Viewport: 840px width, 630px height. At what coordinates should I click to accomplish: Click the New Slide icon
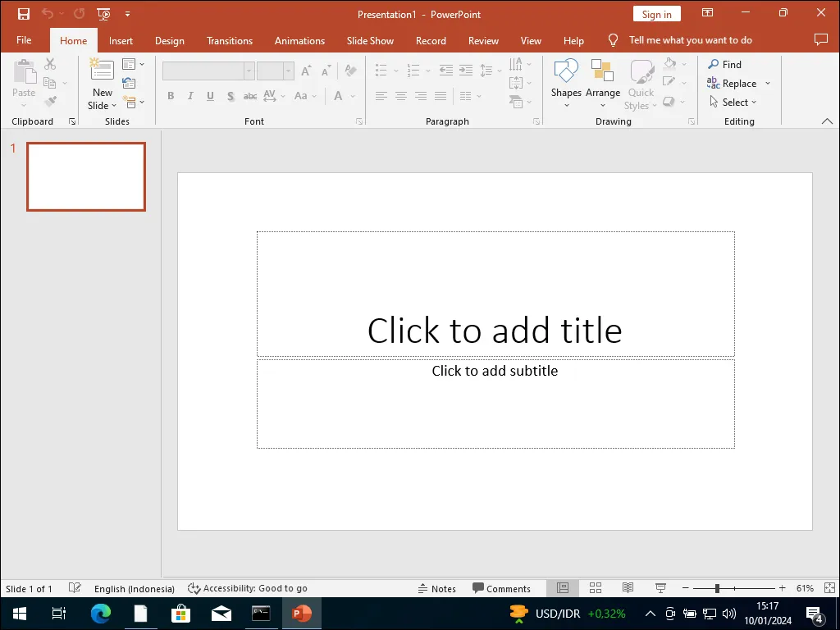pos(103,71)
